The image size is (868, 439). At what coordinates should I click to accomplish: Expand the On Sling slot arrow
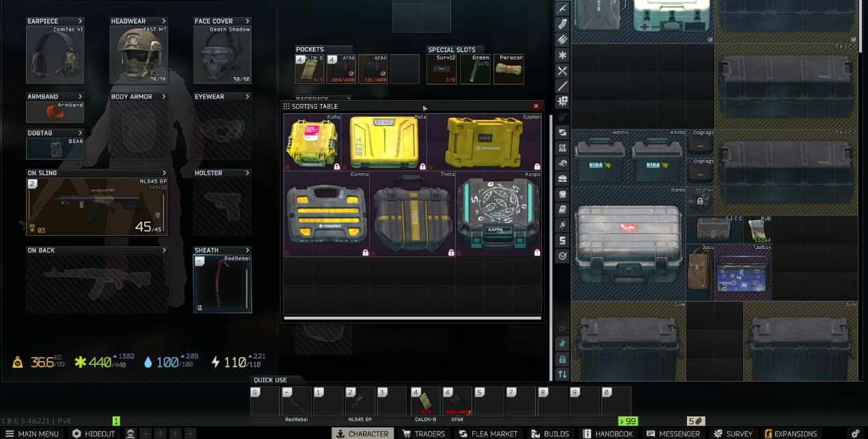tap(164, 173)
